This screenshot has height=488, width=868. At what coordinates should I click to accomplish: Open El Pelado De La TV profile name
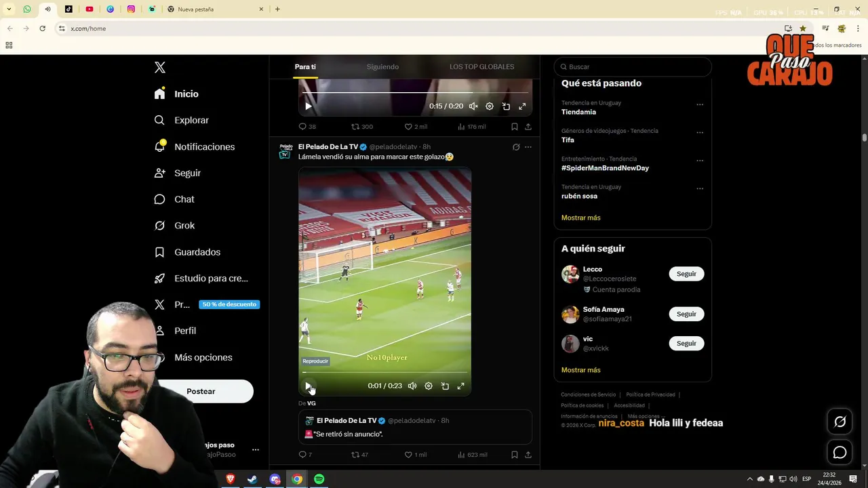point(328,147)
